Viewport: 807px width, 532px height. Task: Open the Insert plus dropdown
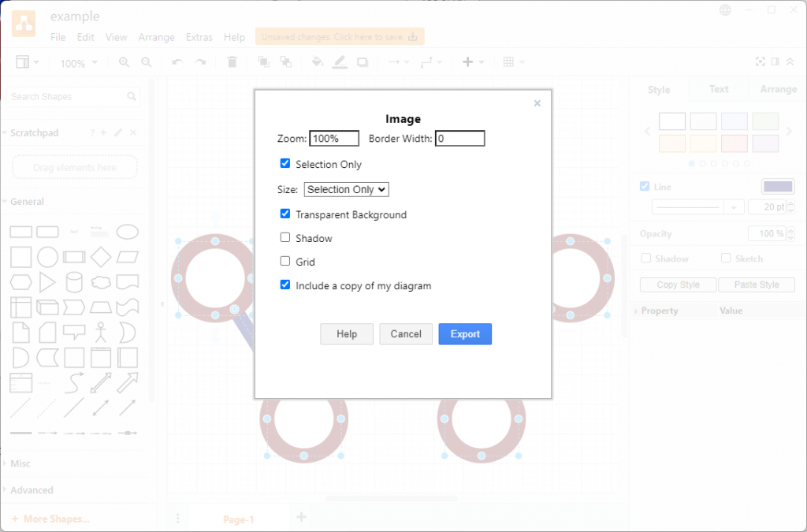pos(474,62)
